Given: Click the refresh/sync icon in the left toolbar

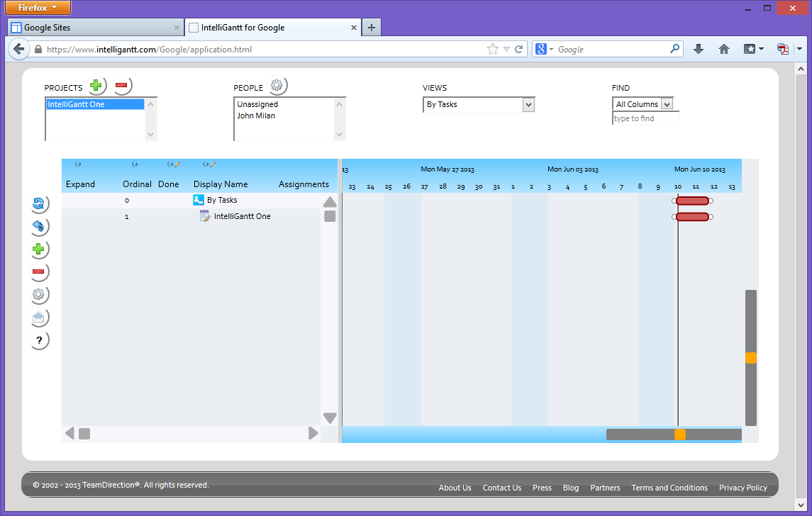Looking at the screenshot, I should click(x=40, y=203).
